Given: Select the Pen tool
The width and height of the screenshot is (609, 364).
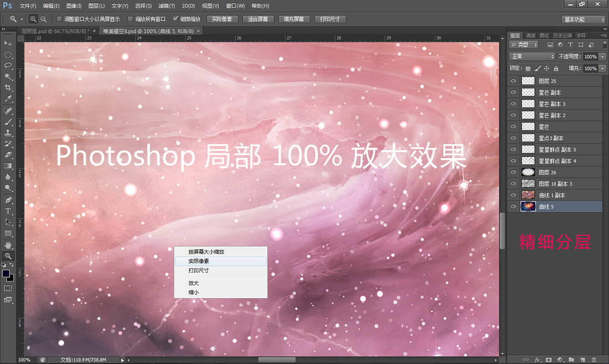Looking at the screenshot, I should coord(8,200).
